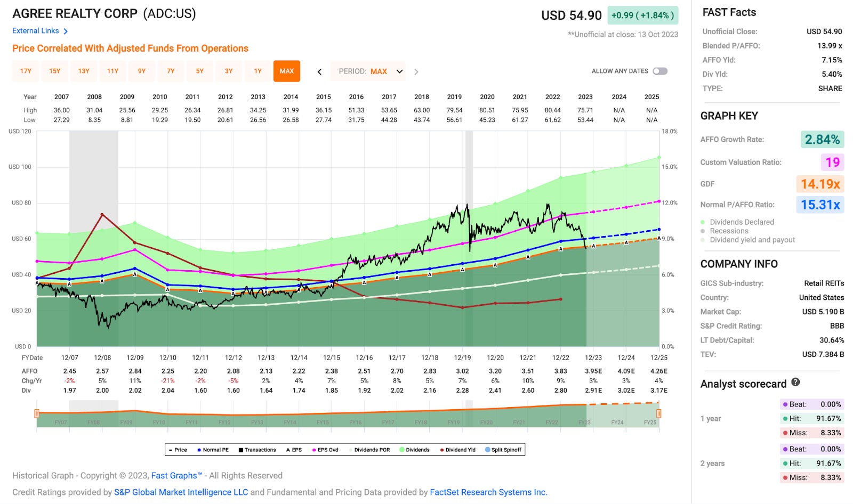The width and height of the screenshot is (853, 504).
Task: Toggle Price series in chart legend
Action: 178,450
